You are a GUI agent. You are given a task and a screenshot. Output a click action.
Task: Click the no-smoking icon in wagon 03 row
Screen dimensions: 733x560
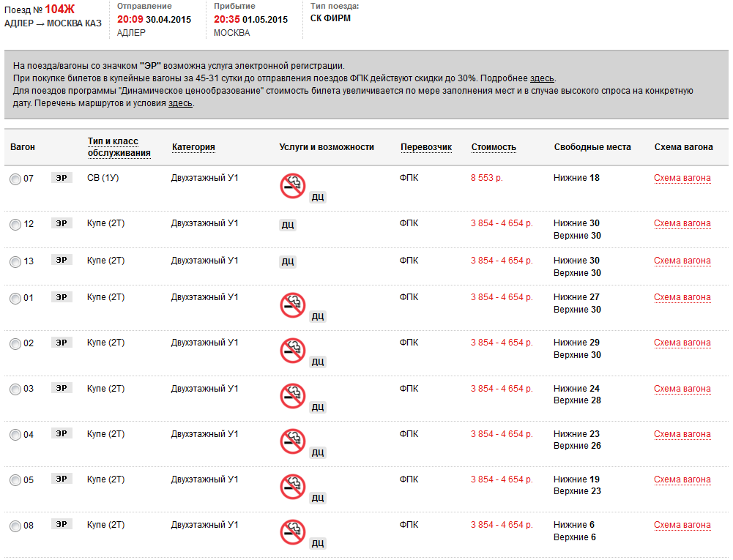pyautogui.click(x=292, y=397)
